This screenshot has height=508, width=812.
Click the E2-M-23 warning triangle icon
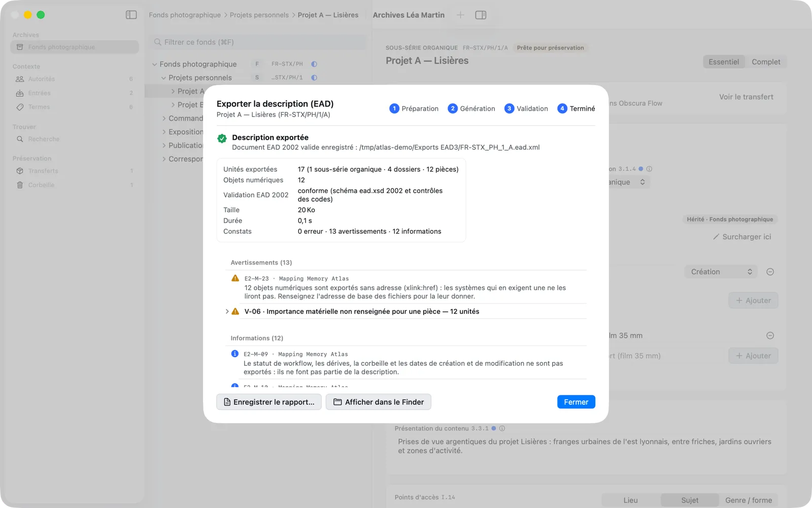(x=235, y=278)
